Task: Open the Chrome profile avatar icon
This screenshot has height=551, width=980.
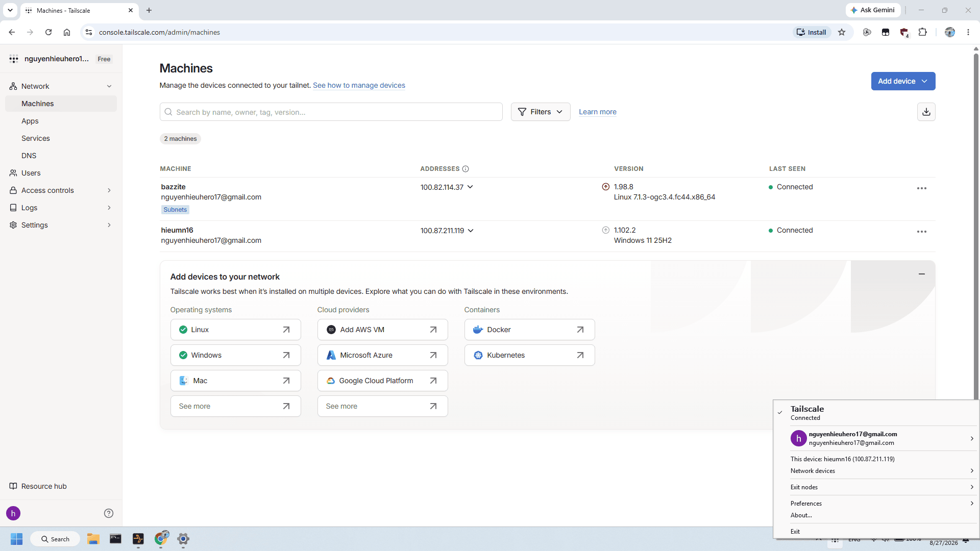Action: [950, 32]
